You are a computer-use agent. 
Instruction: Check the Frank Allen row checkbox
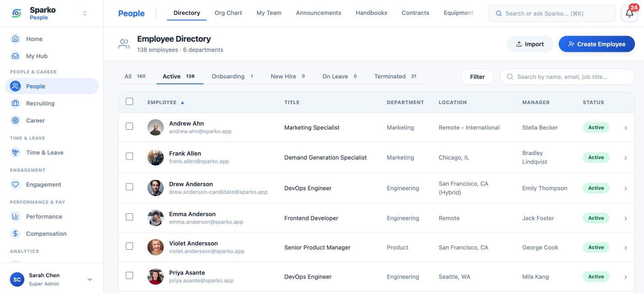pyautogui.click(x=129, y=156)
